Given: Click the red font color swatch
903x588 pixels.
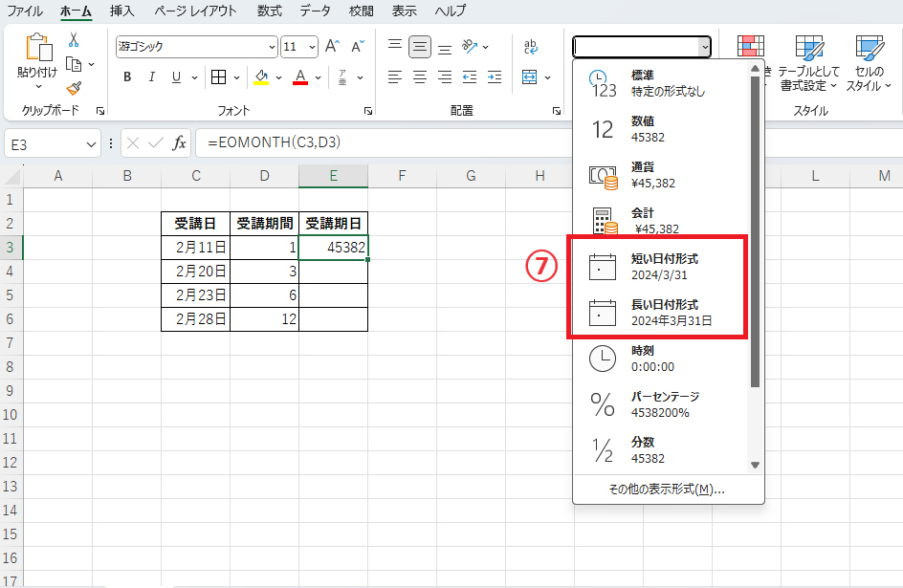Looking at the screenshot, I should coord(299,77).
